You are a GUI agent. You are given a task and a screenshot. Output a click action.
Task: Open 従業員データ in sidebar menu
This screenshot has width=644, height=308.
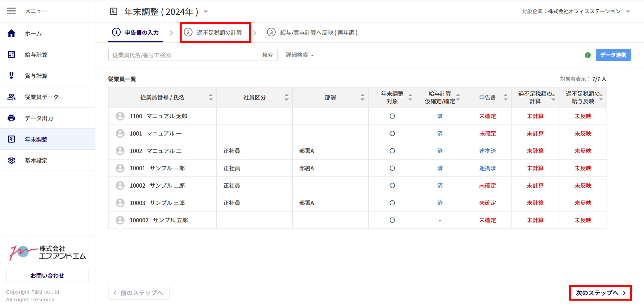47,97
